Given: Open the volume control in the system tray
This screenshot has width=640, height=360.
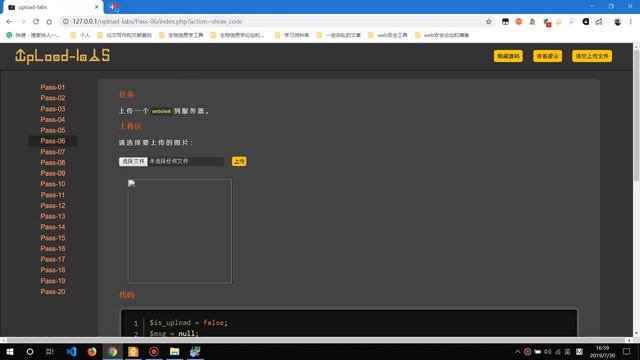Looking at the screenshot, I should 547,351.
